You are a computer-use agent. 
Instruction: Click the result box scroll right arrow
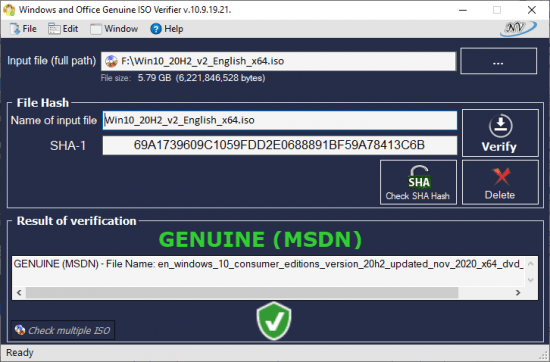518,293
